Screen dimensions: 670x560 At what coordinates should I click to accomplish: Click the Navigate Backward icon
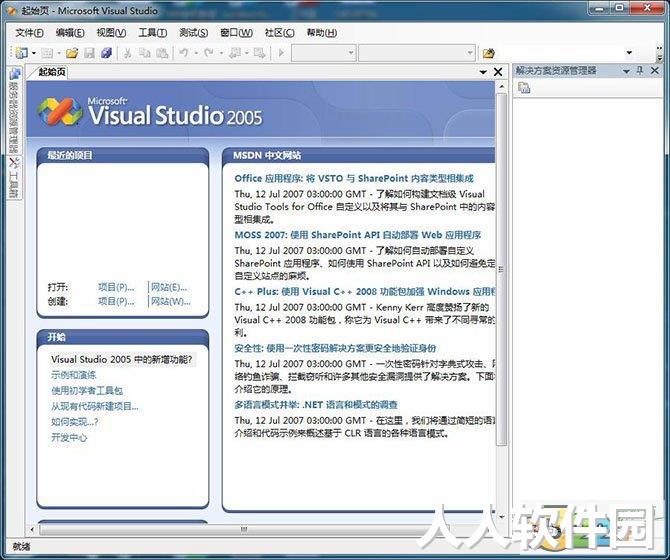[x=235, y=53]
